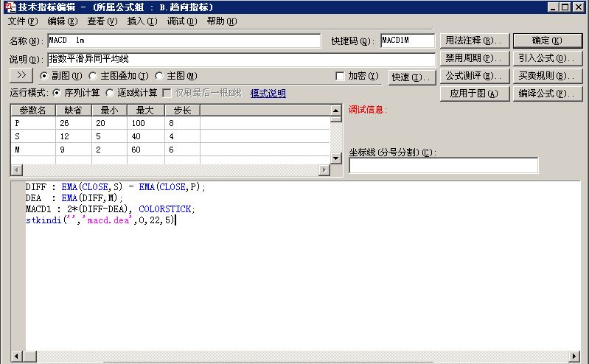Open the 文件(F) menu

(x=23, y=21)
